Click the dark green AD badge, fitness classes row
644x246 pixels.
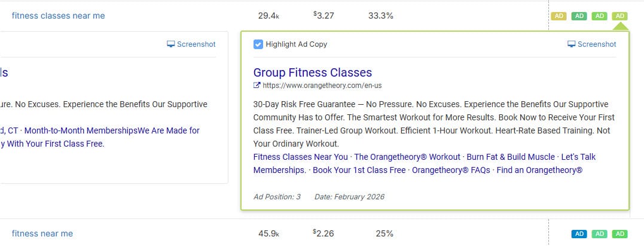click(x=579, y=16)
